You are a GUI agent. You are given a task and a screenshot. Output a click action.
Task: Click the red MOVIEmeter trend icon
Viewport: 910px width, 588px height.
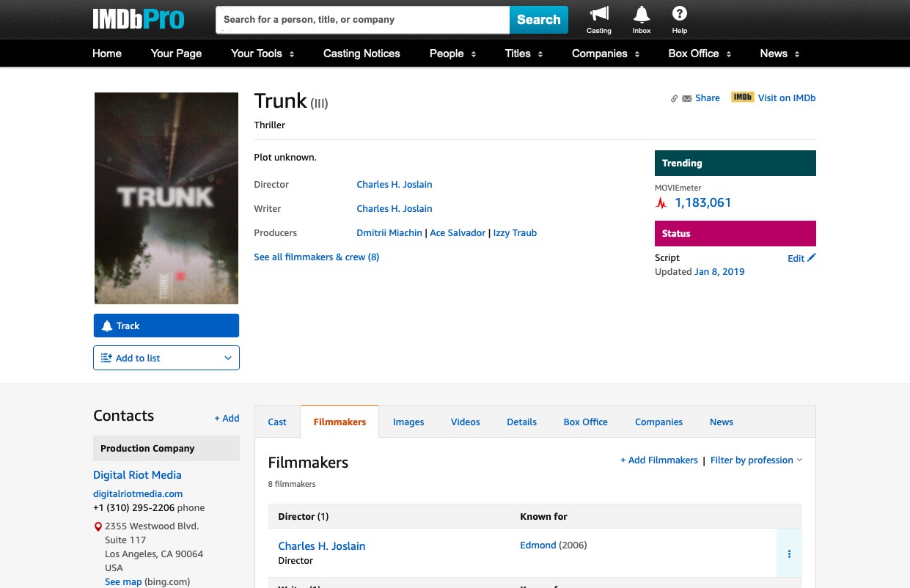click(661, 203)
